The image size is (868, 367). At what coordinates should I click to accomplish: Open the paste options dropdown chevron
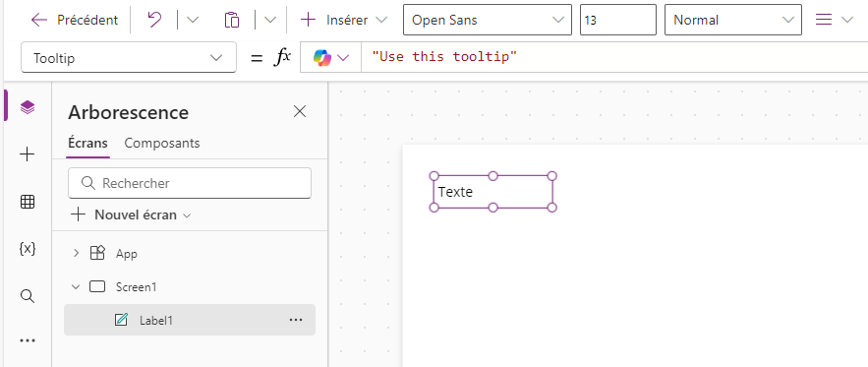coord(269,20)
